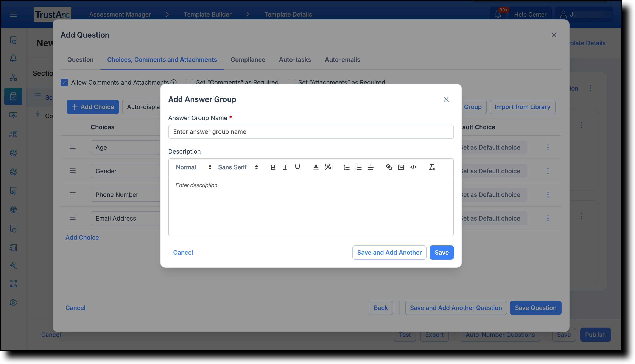Click drag handle for Email Address choice
The height and width of the screenshot is (364, 635).
coord(73,218)
